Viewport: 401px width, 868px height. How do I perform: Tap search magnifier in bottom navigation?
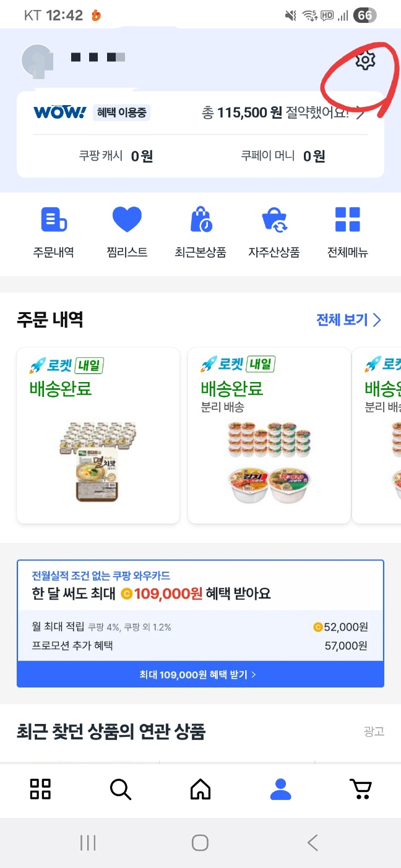tap(120, 789)
